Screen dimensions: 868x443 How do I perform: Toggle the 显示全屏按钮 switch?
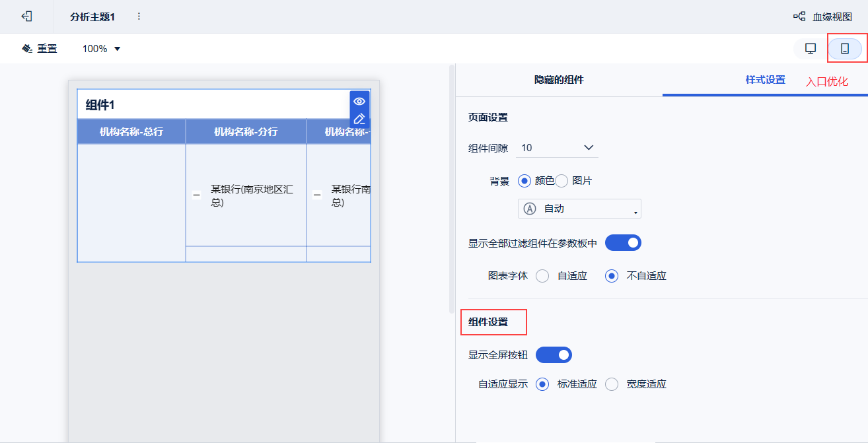pyautogui.click(x=554, y=355)
